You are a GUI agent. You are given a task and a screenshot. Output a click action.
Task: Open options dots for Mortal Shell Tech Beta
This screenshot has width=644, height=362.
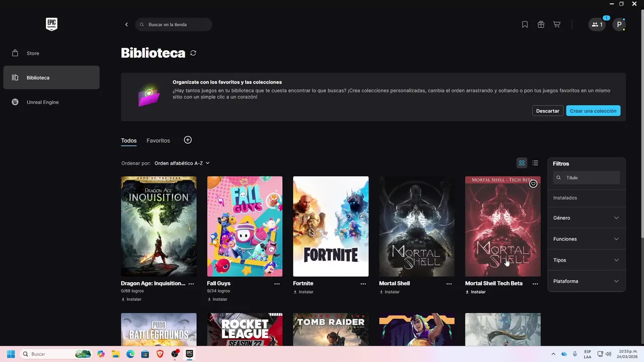(x=535, y=284)
